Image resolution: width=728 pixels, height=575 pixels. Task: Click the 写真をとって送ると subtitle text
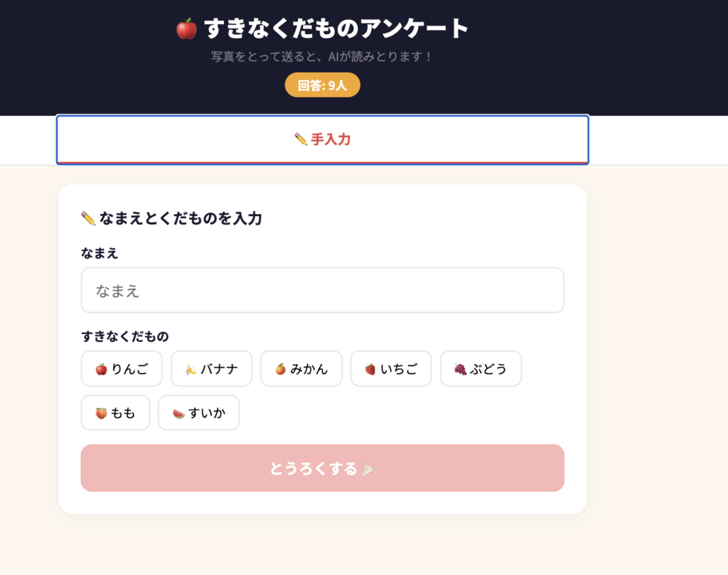(321, 56)
